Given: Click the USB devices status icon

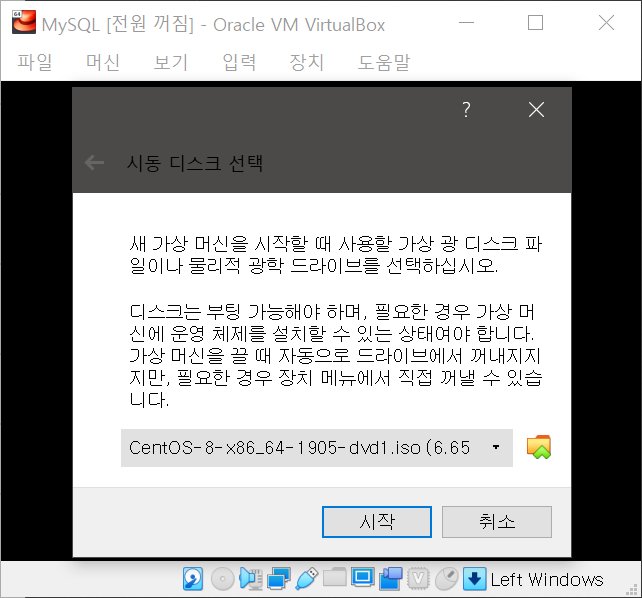Looking at the screenshot, I should tap(306, 579).
